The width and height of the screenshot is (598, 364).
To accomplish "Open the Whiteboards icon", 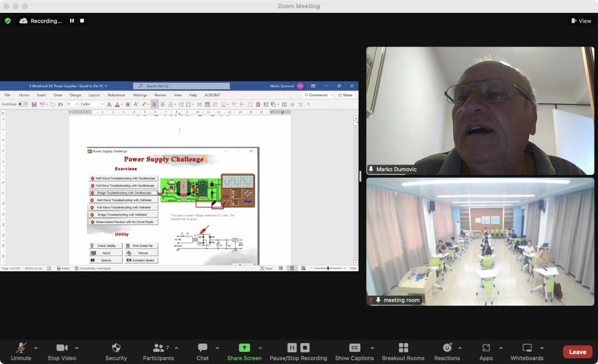I will coord(527,348).
